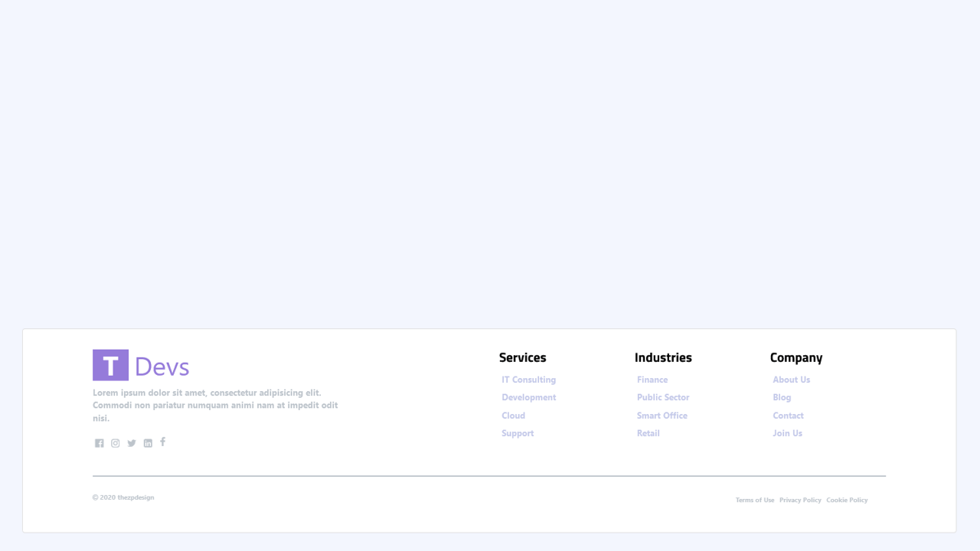
Task: Open the Facebook square icon
Action: (99, 443)
